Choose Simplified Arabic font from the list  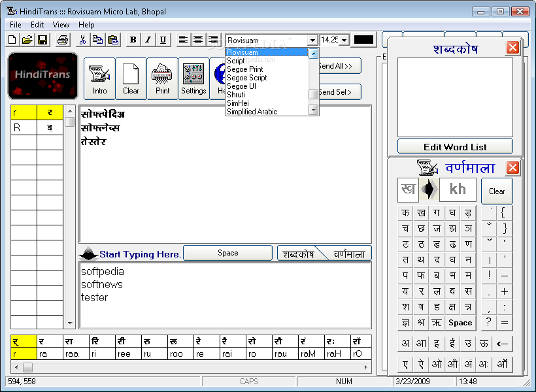267,112
